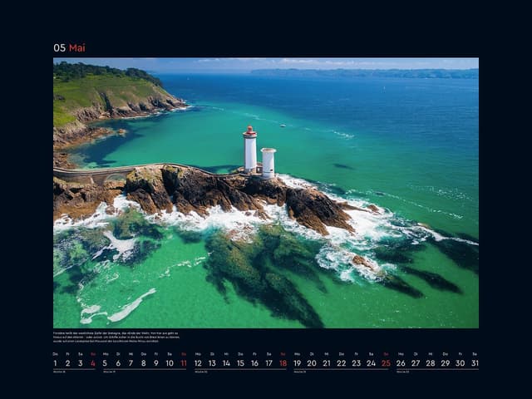Click the Woche label under day 12
Screen dimensions: 532x399
coord(200,372)
